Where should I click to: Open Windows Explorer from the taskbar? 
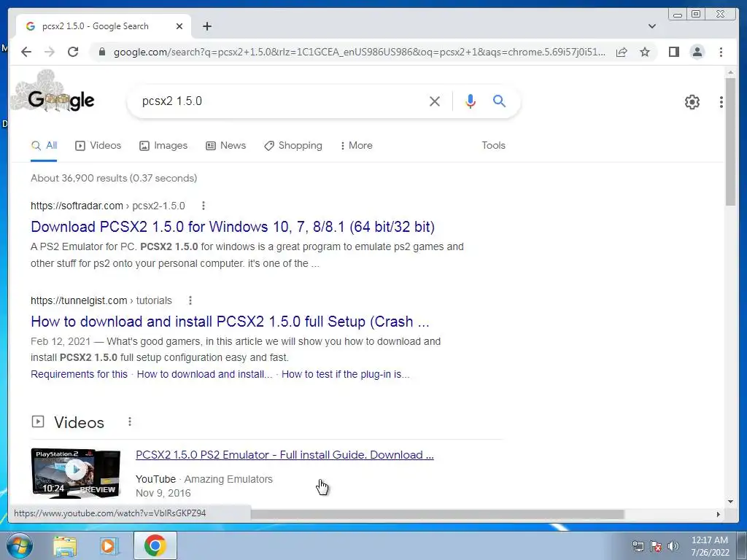click(x=65, y=545)
